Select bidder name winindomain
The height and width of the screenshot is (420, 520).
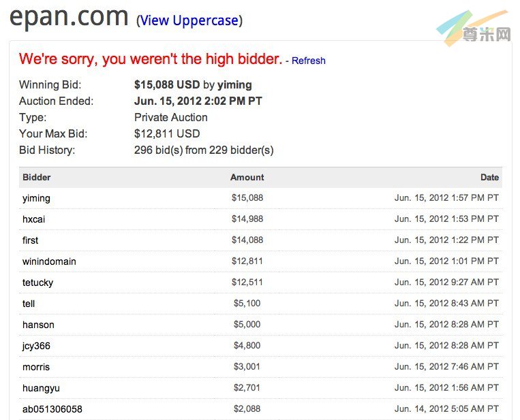click(49, 261)
